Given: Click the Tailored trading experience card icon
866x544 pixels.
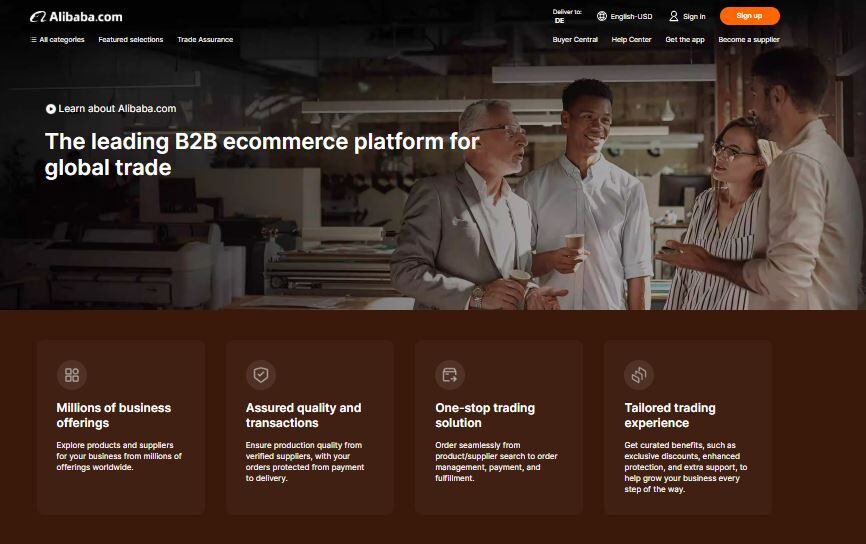Looking at the screenshot, I should coord(639,375).
